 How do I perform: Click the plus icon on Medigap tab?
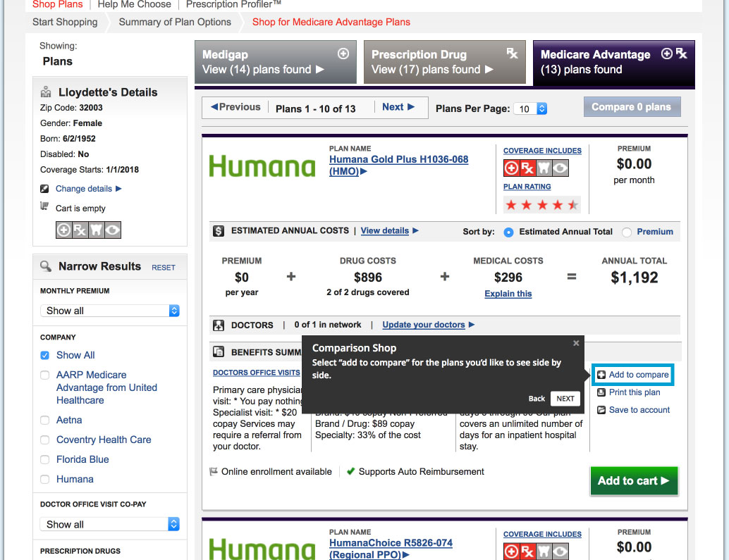point(343,54)
